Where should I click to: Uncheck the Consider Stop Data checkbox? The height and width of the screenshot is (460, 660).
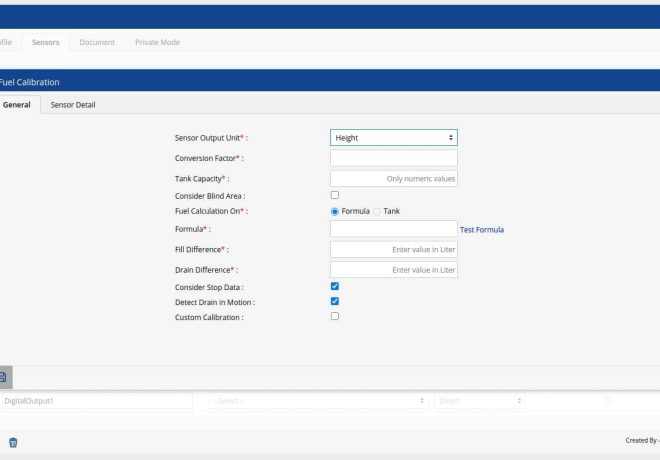click(335, 286)
